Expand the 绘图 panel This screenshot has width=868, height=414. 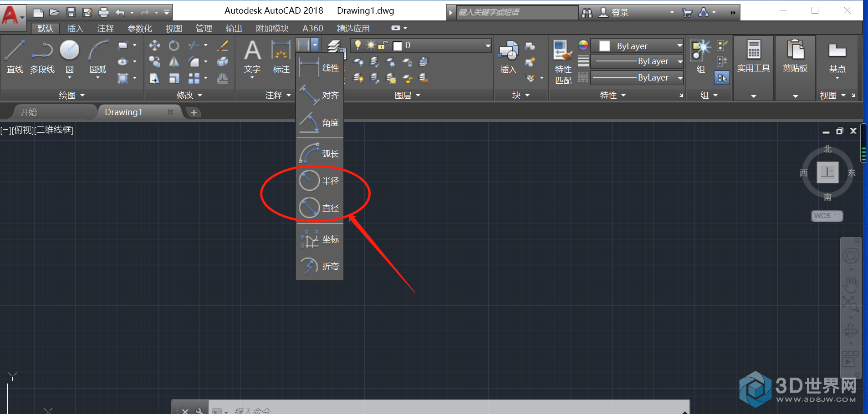(72, 95)
